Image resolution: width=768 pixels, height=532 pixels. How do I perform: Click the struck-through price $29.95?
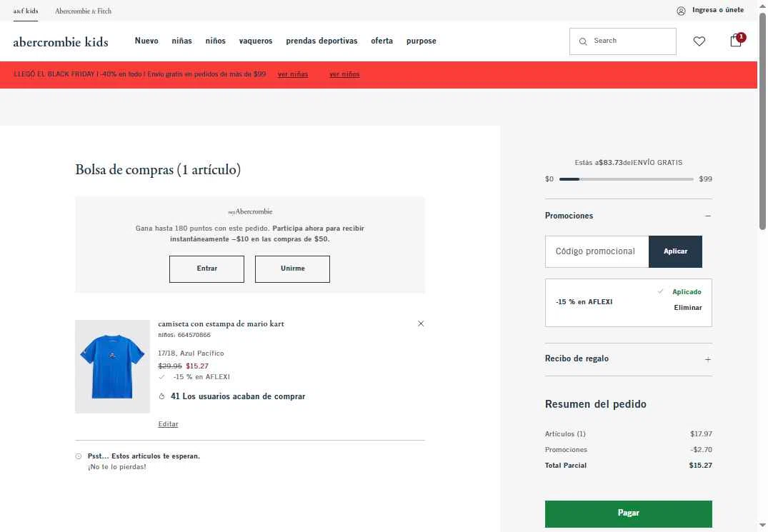tap(170, 366)
